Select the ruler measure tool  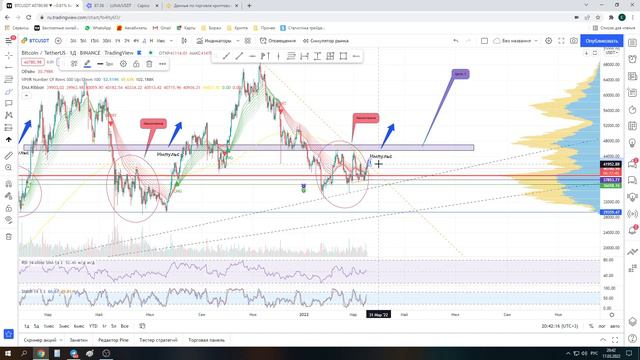(x=9, y=156)
